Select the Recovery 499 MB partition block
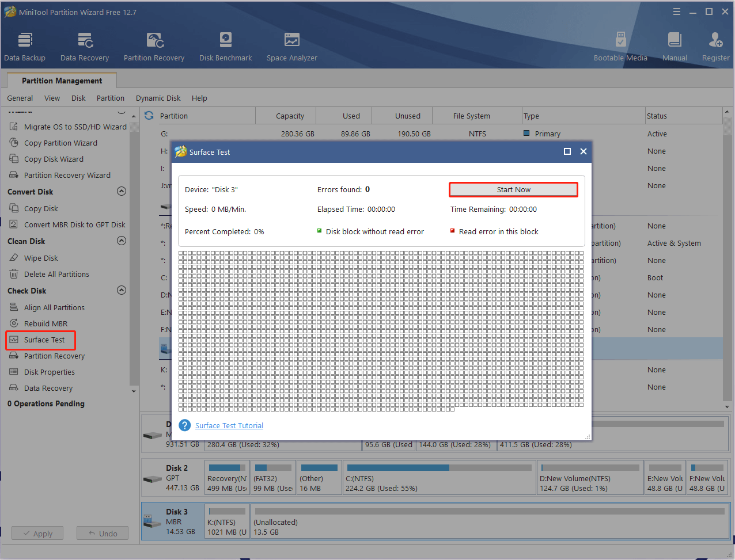 pos(227,477)
